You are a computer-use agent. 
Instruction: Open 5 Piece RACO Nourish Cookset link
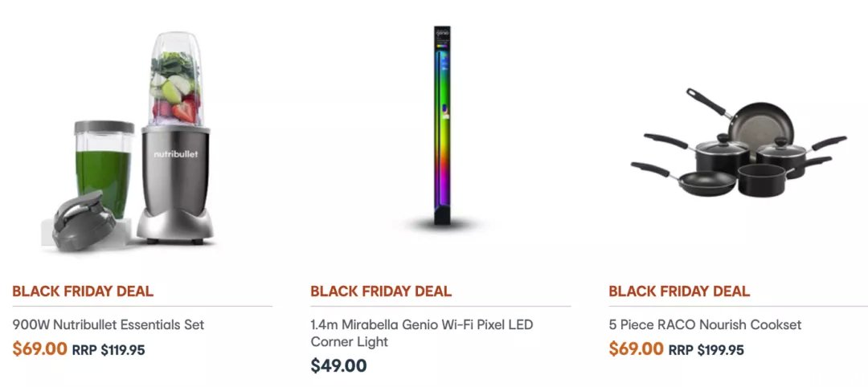click(705, 324)
